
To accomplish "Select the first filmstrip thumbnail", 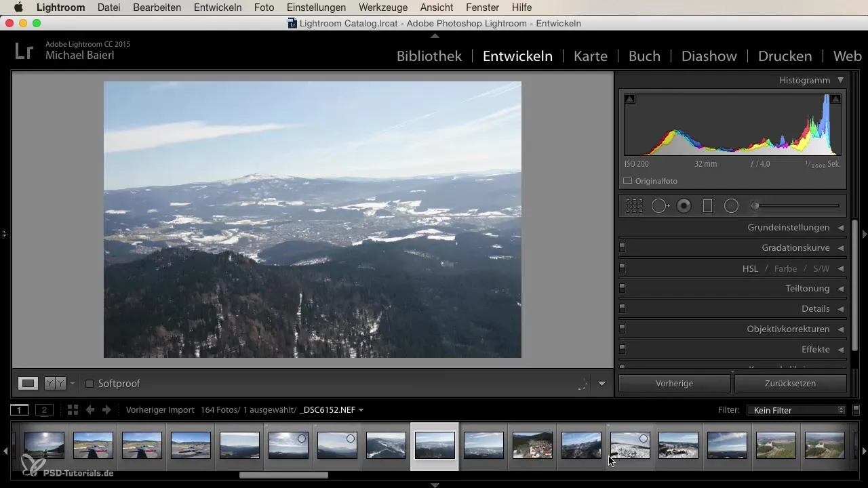I will [44, 445].
